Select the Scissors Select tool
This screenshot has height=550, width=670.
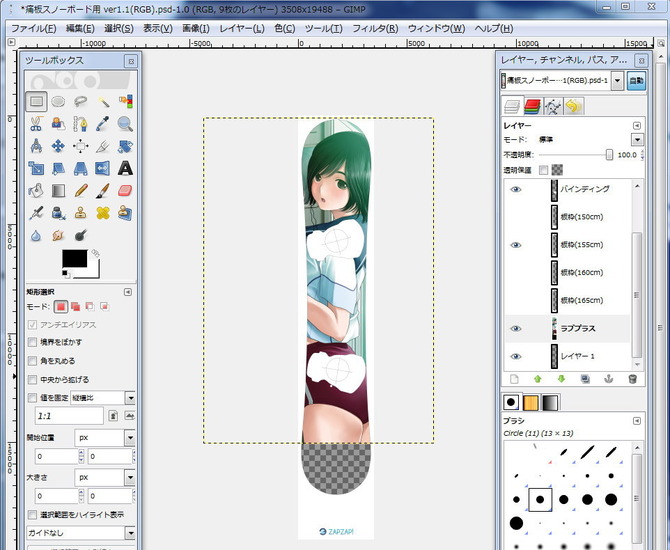pyautogui.click(x=36, y=124)
